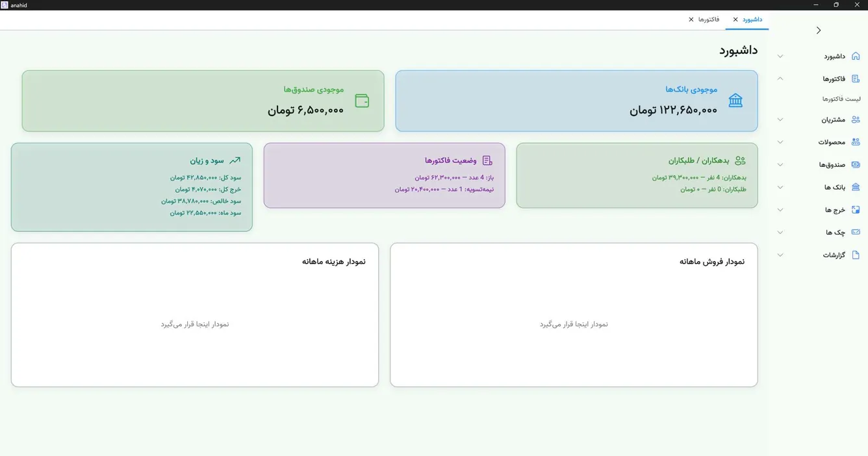
Task: Click the bank balance amount ۱۲۲,۶۵۰,۰۰۰ تومان
Action: tap(674, 110)
